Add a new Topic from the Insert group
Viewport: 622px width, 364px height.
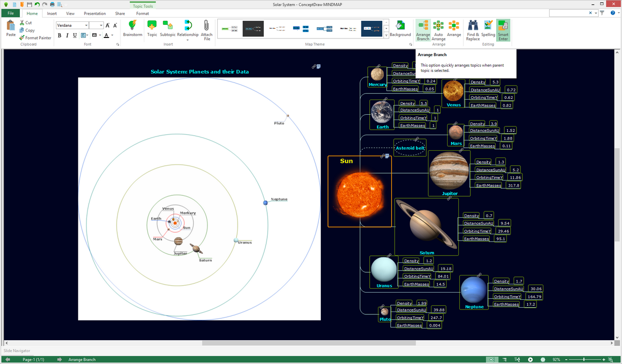(x=152, y=28)
